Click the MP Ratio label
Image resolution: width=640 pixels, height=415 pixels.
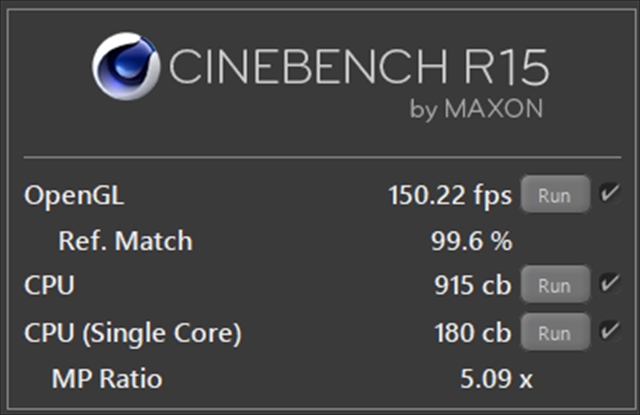pos(107,379)
